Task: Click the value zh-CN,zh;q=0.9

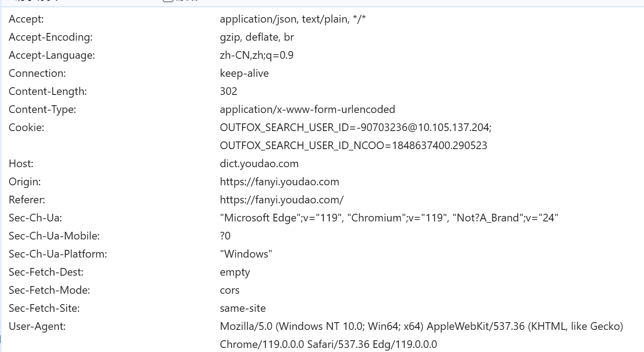Action: pos(258,55)
